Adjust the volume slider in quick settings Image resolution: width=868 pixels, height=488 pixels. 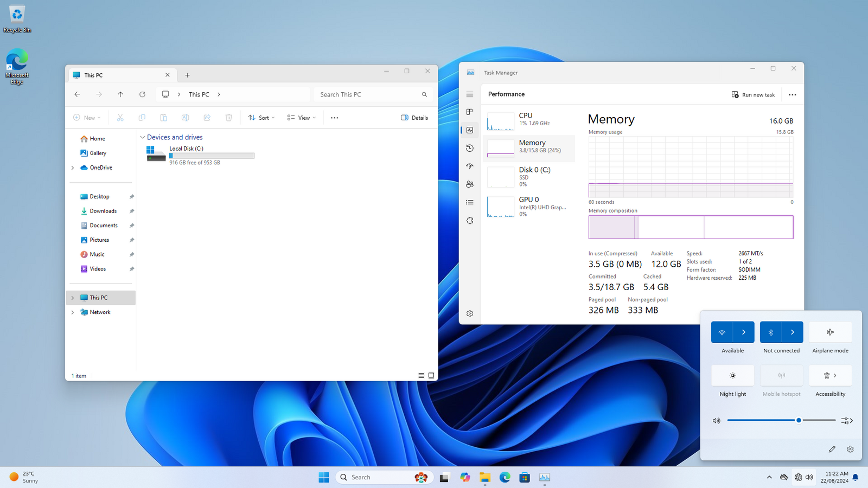pos(781,420)
